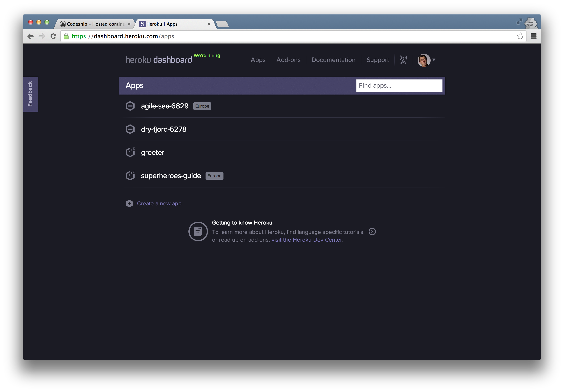Image resolution: width=564 pixels, height=392 pixels.
Task: Dismiss the Getting to know Heroku notice
Action: point(372,231)
